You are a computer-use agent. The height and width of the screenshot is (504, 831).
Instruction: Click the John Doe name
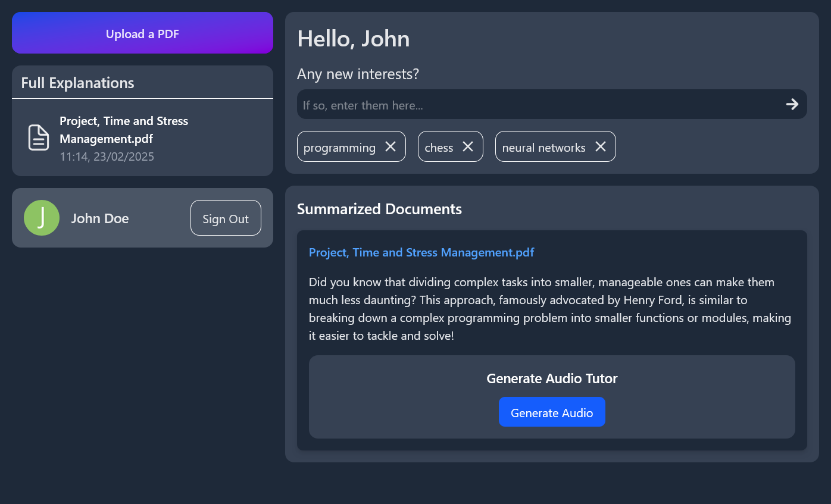coord(100,218)
